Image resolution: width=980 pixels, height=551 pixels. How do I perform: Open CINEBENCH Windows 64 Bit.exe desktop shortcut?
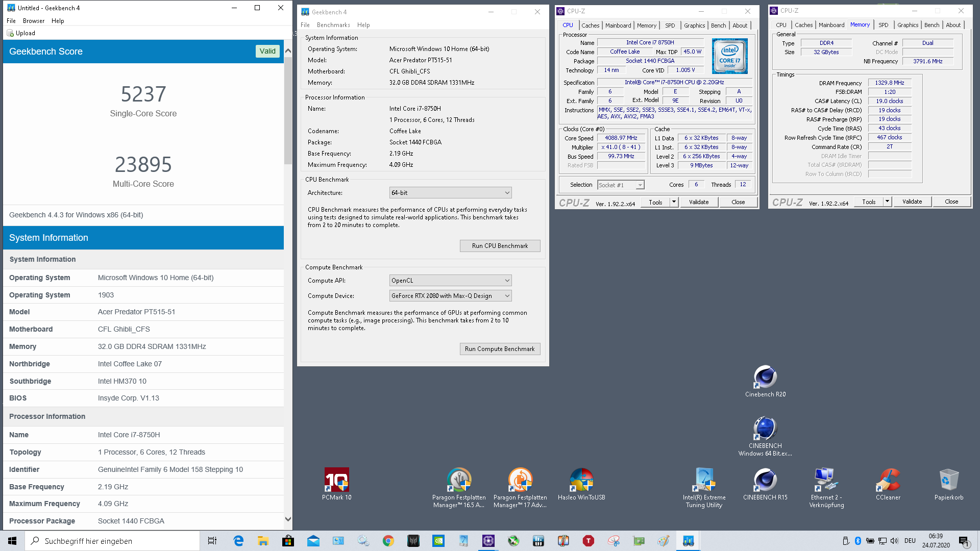[765, 436]
